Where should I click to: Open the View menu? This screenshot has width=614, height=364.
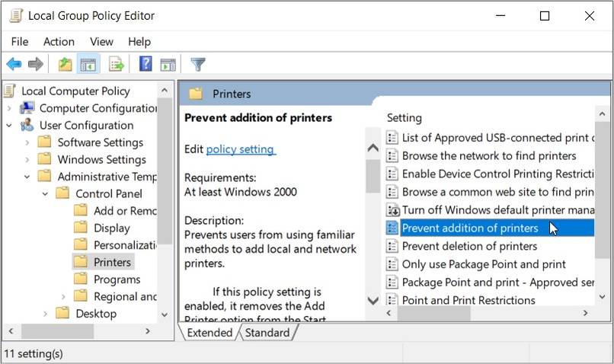tap(101, 42)
